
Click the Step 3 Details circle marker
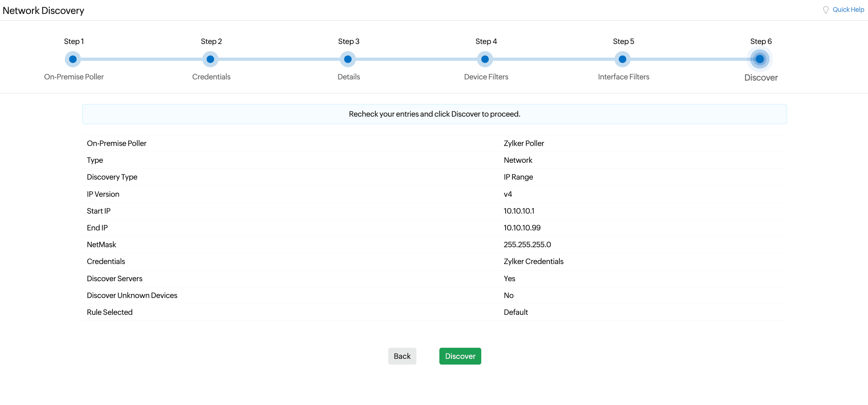[348, 59]
